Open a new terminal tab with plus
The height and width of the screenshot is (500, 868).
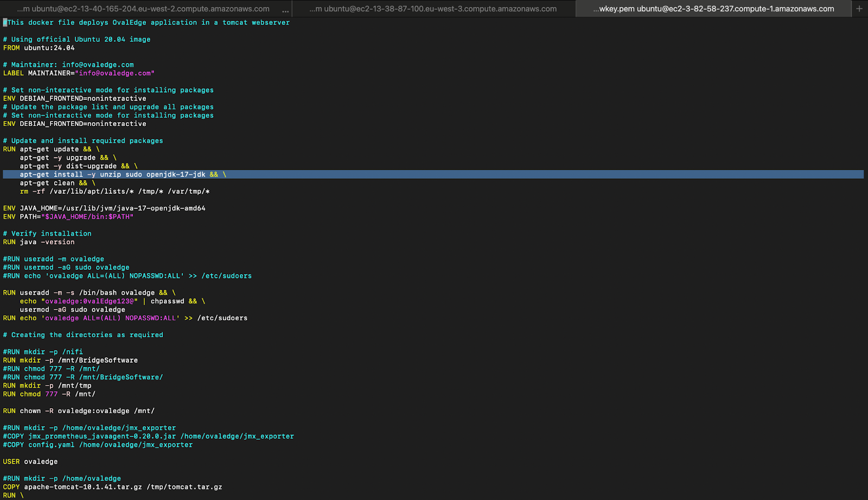[x=859, y=9]
